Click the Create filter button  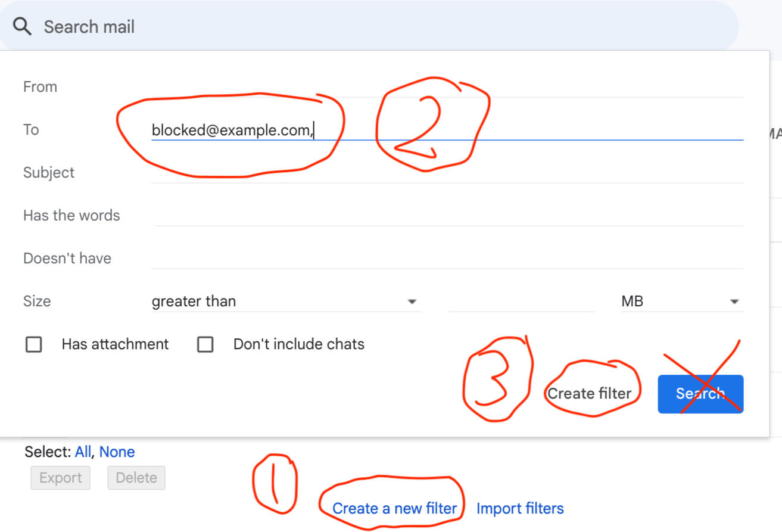click(589, 394)
